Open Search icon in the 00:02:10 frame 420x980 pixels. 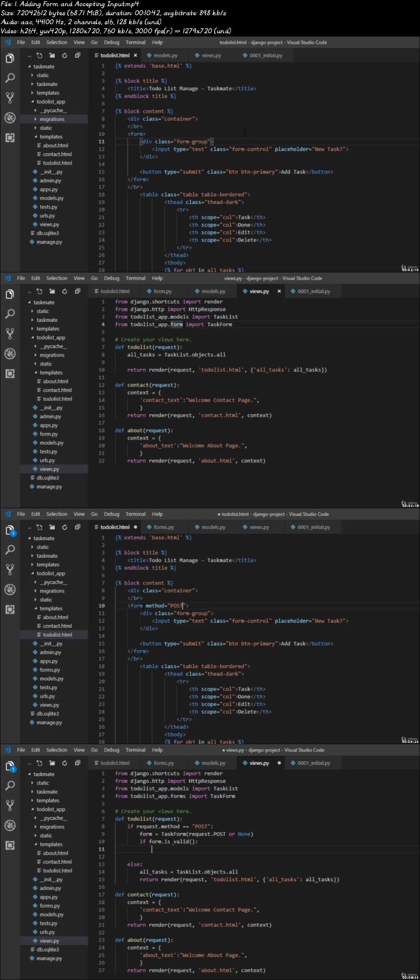coord(10,78)
